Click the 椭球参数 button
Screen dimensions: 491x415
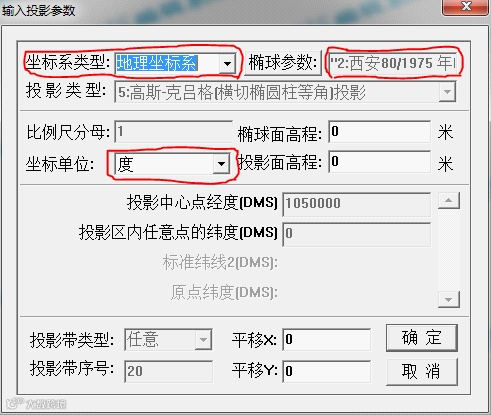(x=283, y=62)
